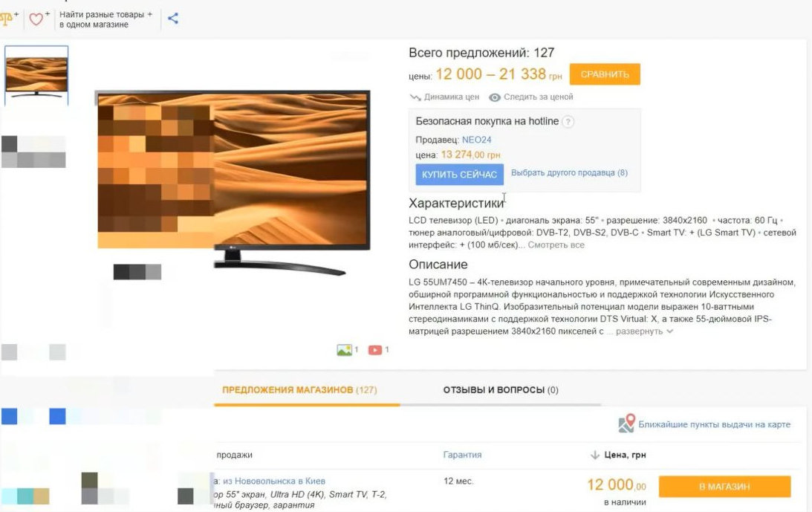This screenshot has height=512, width=812.
Task: Open the NEO24 seller link
Action: pyautogui.click(x=476, y=140)
